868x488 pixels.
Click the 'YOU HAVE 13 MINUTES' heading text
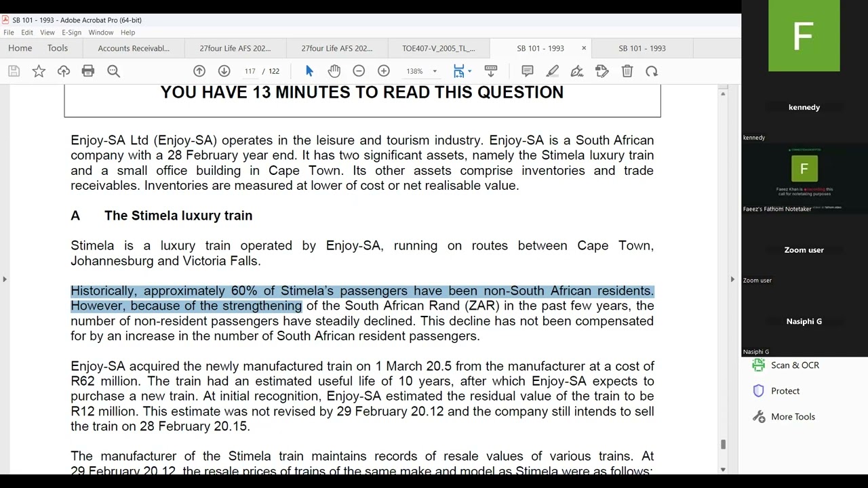(x=361, y=93)
